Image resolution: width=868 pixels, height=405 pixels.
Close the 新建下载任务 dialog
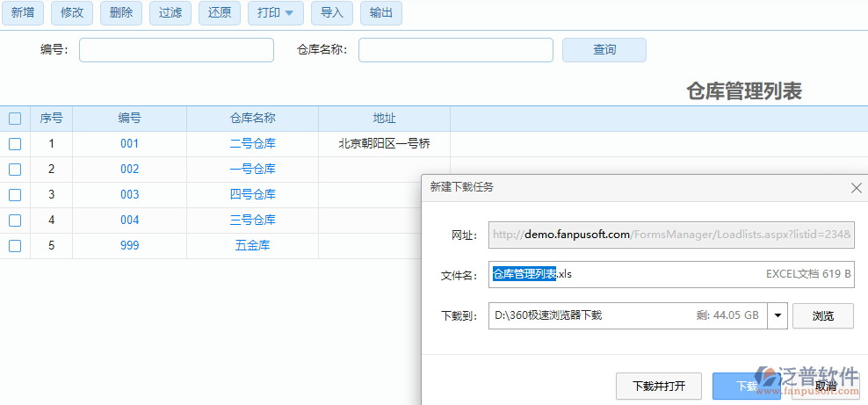pos(857,187)
